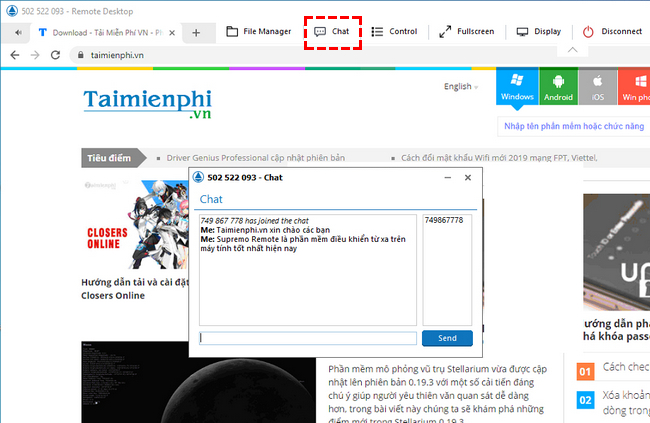Go forward in browser history
Image resolution: width=650 pixels, height=423 pixels.
coord(35,55)
